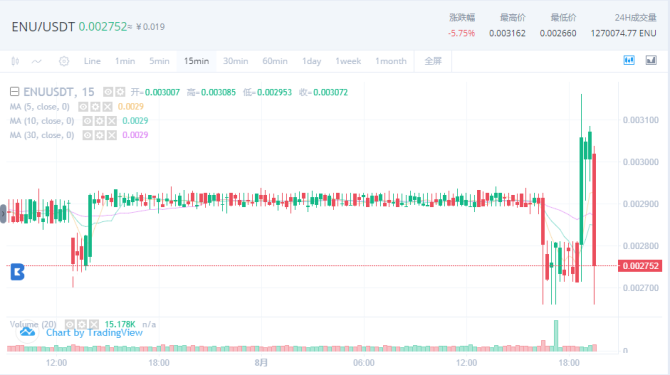Remove the MA (10, close, 0) indicator

point(112,121)
